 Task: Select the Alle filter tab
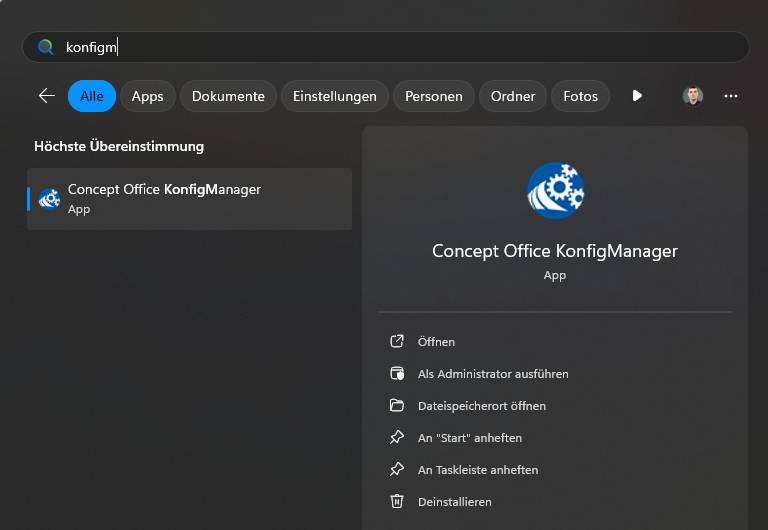pos(92,96)
